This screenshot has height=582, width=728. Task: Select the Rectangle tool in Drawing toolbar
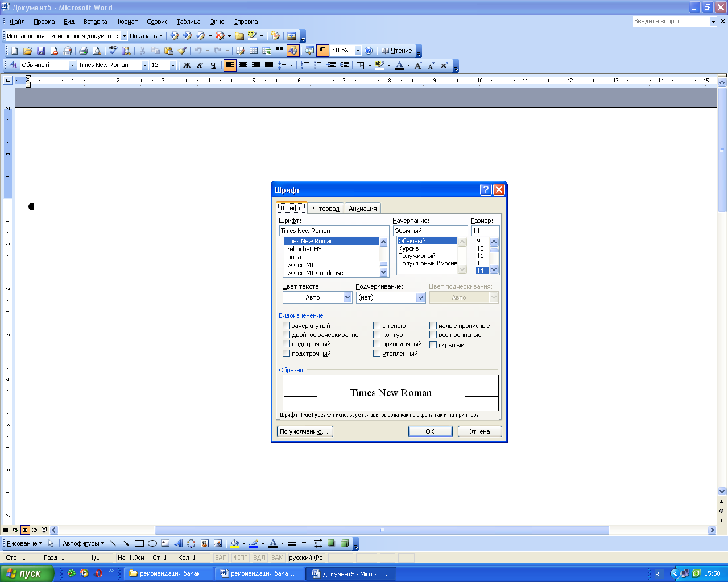coord(139,543)
